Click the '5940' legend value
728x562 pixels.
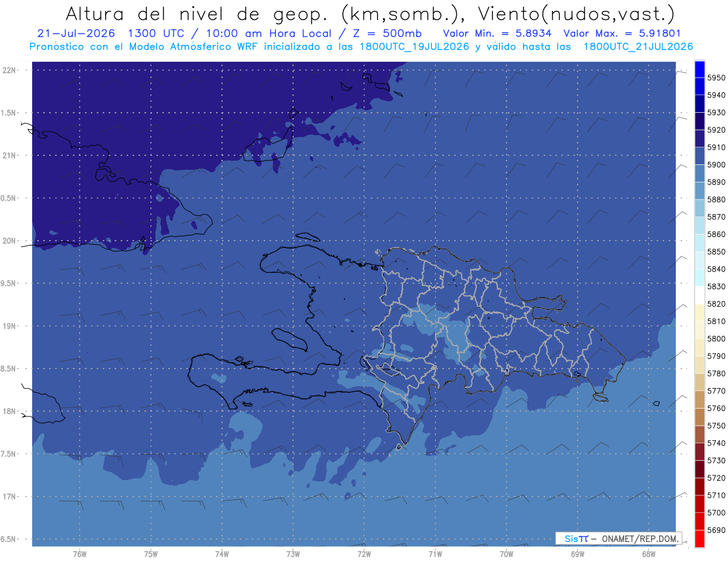(716, 95)
